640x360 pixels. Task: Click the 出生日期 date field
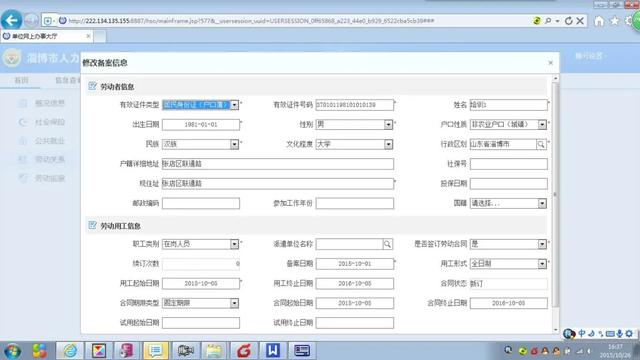pos(201,124)
